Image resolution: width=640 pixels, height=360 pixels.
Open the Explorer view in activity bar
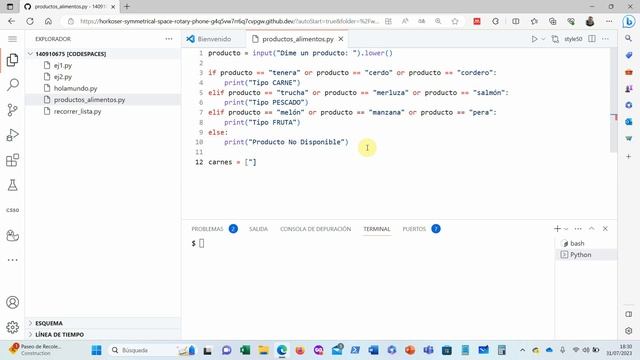coord(13,60)
